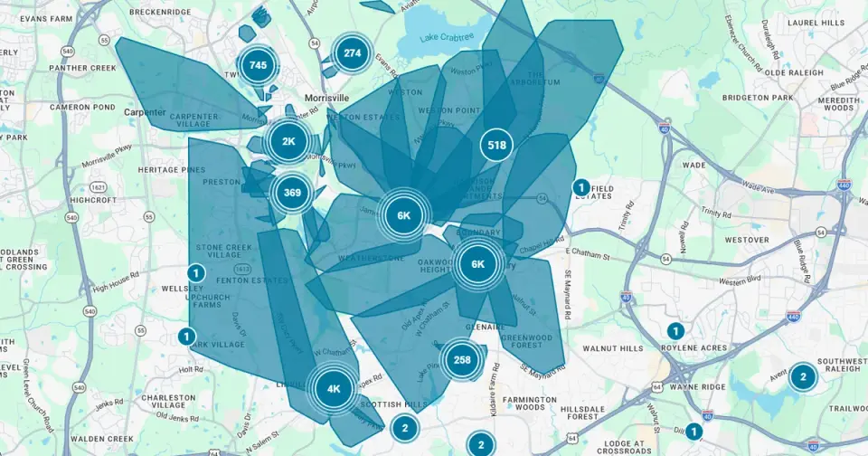
Task: Select the single outage marker above Roylene Acres
Action: (x=675, y=331)
